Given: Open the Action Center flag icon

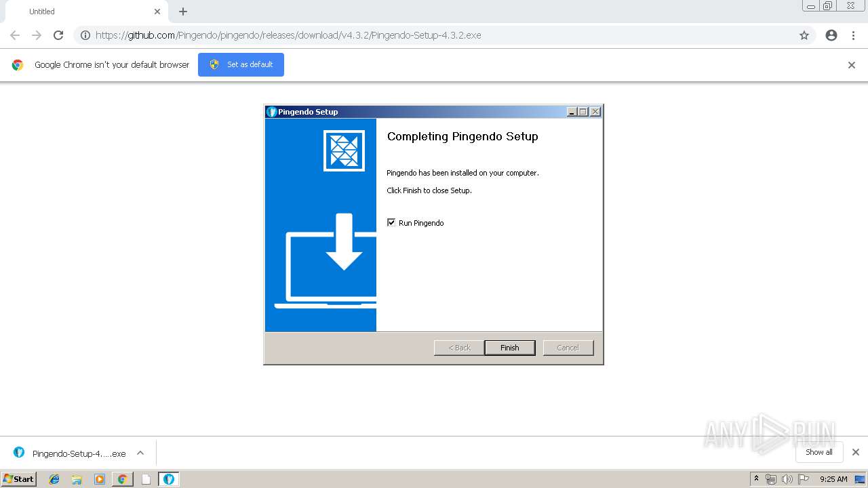Looking at the screenshot, I should pos(804,479).
